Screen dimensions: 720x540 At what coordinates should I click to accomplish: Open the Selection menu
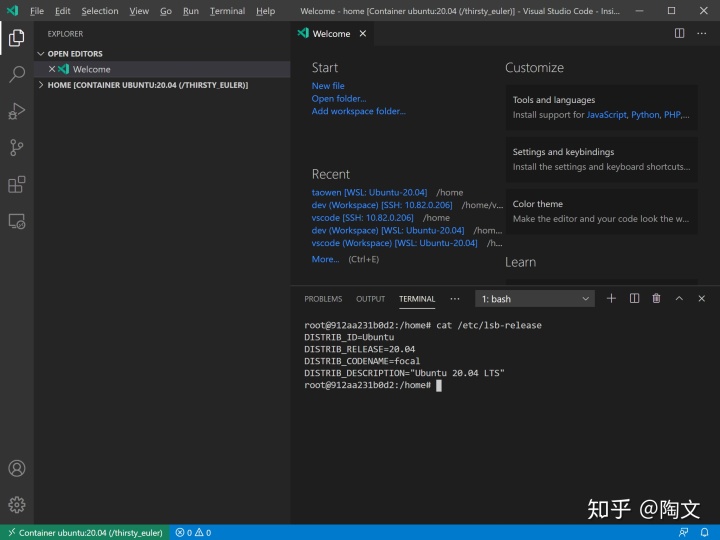click(x=100, y=11)
